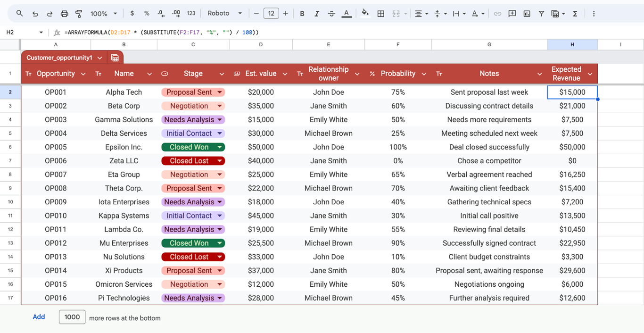Print the spreadsheet
The width and height of the screenshot is (644, 333).
[65, 14]
